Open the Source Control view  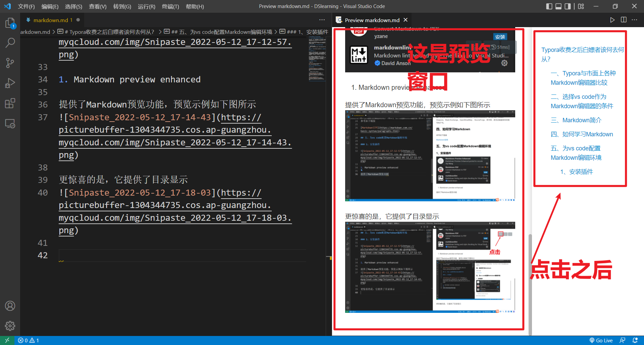tap(10, 63)
